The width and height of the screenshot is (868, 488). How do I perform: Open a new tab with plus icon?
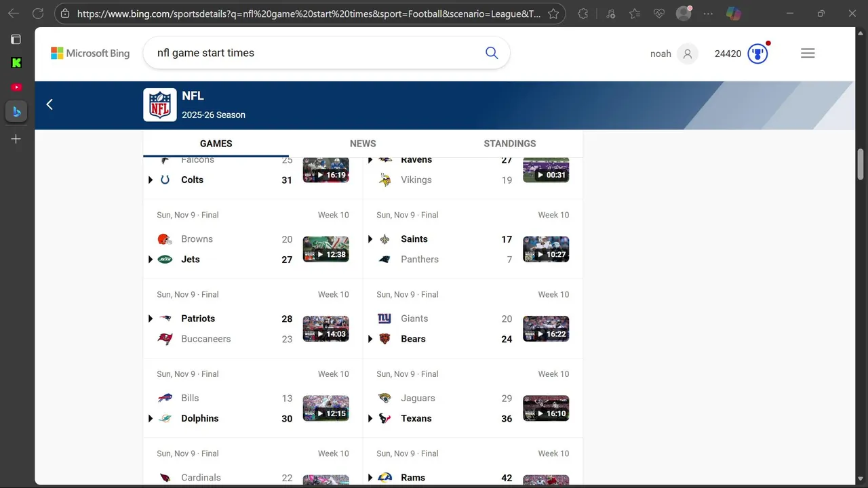tap(16, 139)
